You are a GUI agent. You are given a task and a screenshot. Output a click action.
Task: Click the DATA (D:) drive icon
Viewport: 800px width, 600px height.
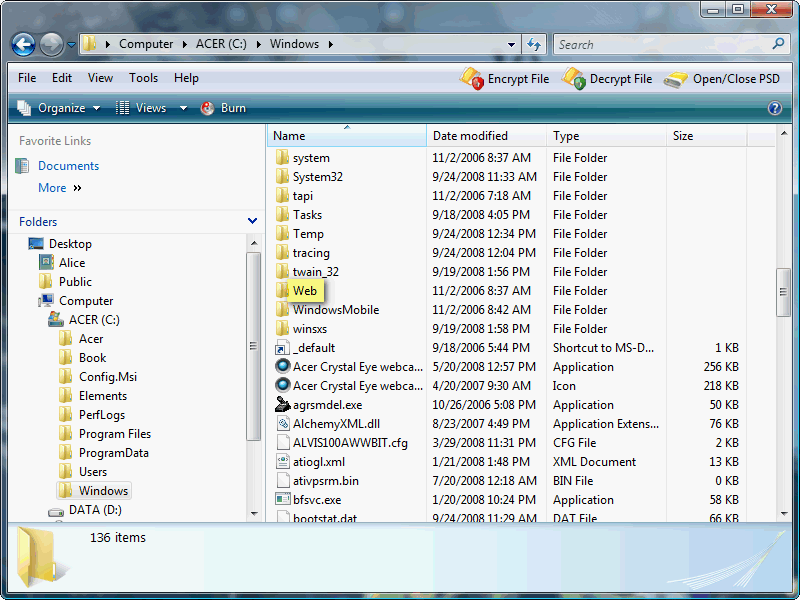(x=56, y=511)
